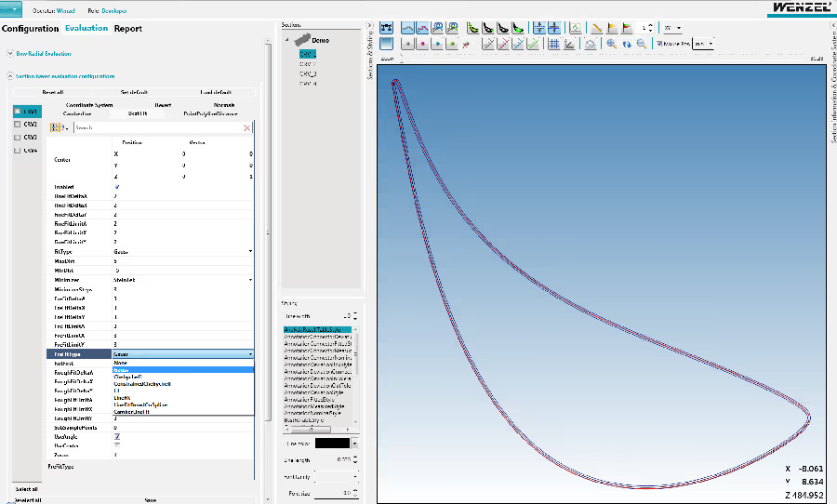The height and width of the screenshot is (504, 837).
Task: Click the first toolbar icon in top row
Action: 387,28
